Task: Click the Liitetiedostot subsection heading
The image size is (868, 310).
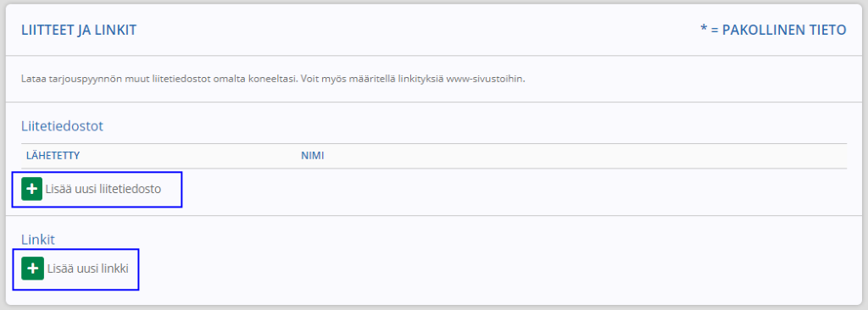Action: pyautogui.click(x=62, y=125)
